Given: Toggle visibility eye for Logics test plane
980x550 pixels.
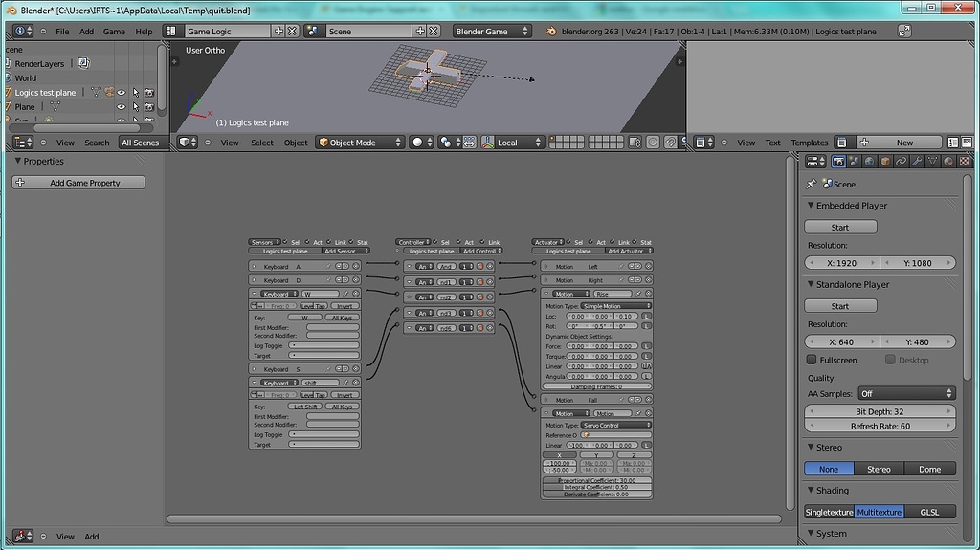Looking at the screenshot, I should [122, 93].
